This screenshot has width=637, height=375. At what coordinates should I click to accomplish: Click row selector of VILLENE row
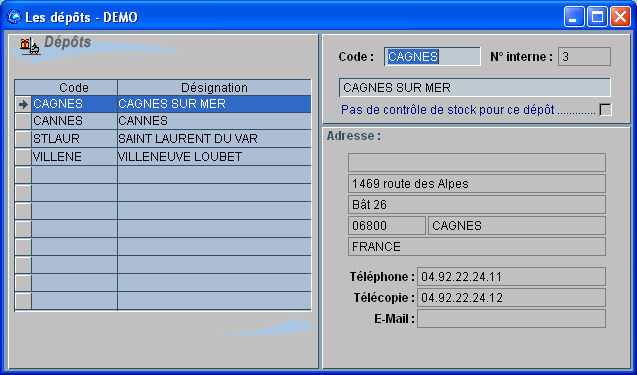(x=23, y=157)
